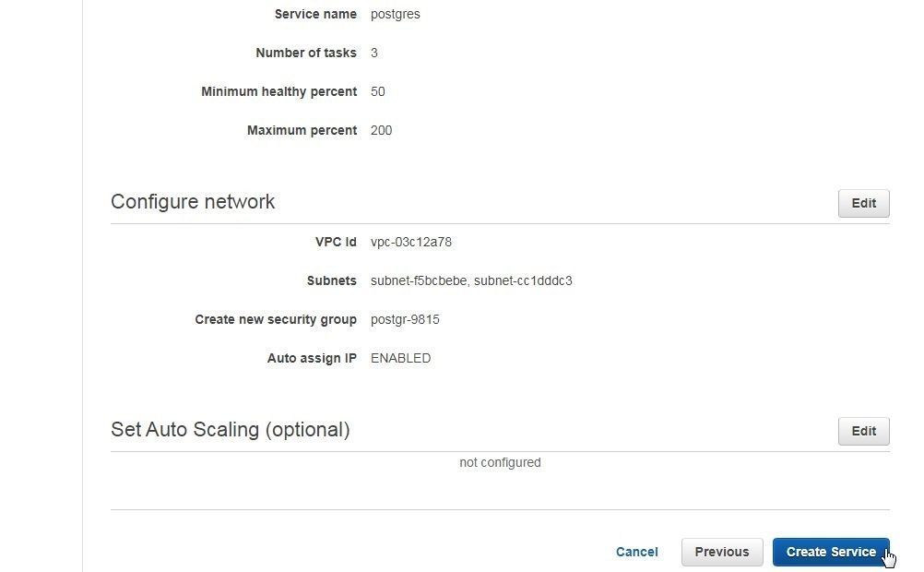
Task: Click the vpc-03c12a78 VPC Id value
Action: 411,243
